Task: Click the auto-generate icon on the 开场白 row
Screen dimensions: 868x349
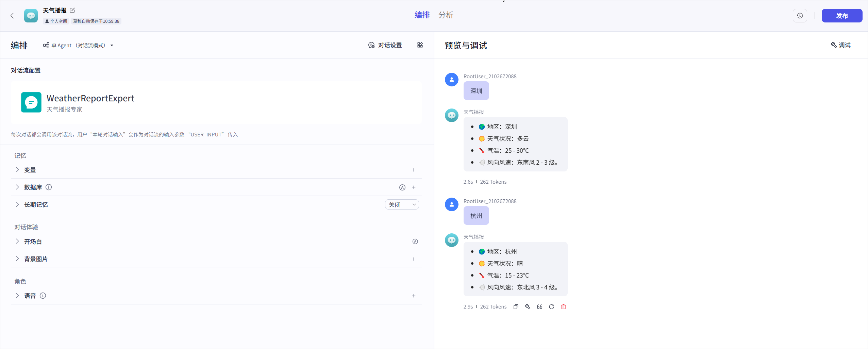Action: coord(415,242)
